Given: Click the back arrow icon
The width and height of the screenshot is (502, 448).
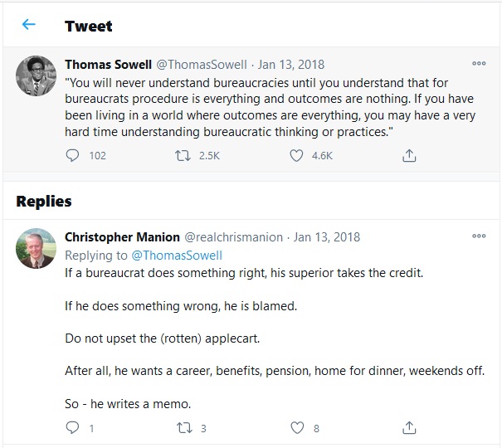Looking at the screenshot, I should [29, 25].
